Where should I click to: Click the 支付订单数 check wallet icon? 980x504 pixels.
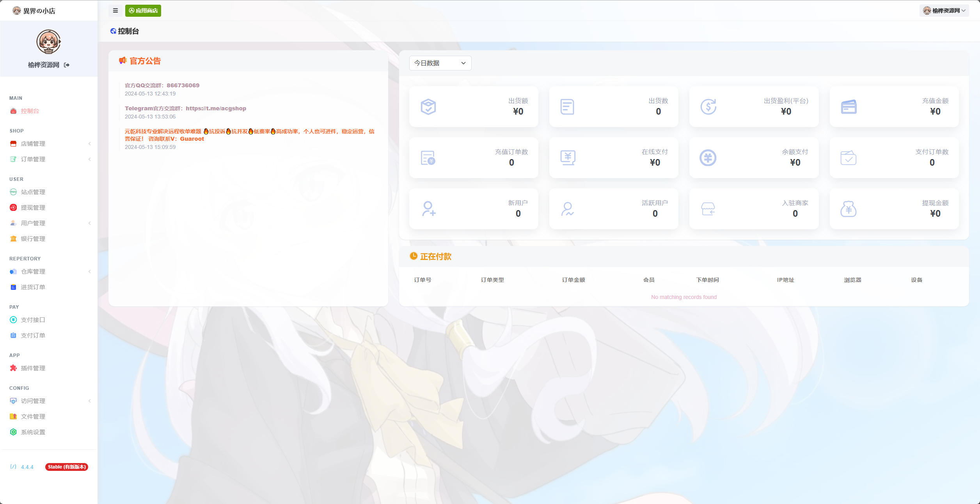tap(849, 158)
